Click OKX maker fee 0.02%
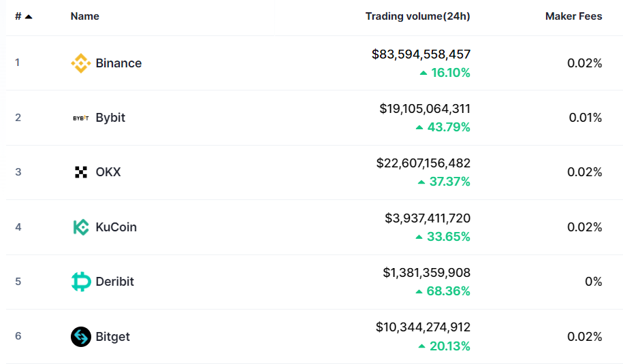The height and width of the screenshot is (364, 623). (x=584, y=172)
